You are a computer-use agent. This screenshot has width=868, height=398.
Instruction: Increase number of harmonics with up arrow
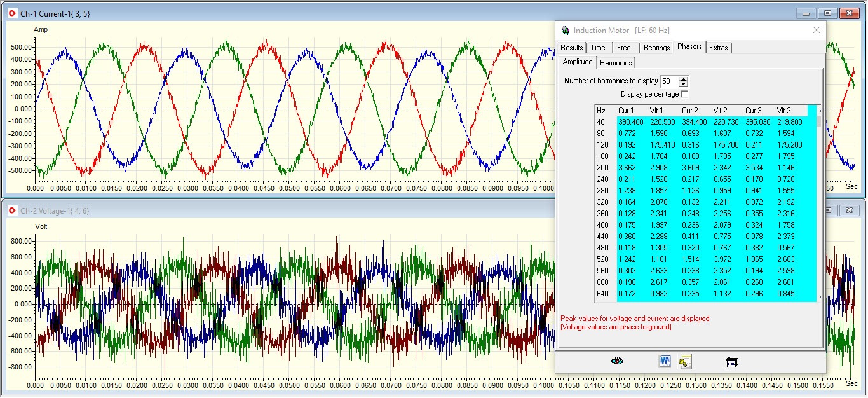(x=684, y=79)
